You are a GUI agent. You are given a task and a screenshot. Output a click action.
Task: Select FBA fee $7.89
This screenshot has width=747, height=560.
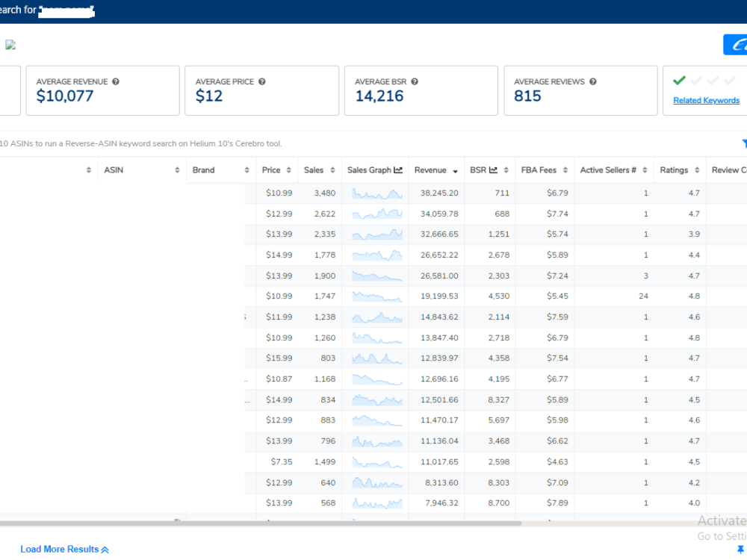[557, 503]
